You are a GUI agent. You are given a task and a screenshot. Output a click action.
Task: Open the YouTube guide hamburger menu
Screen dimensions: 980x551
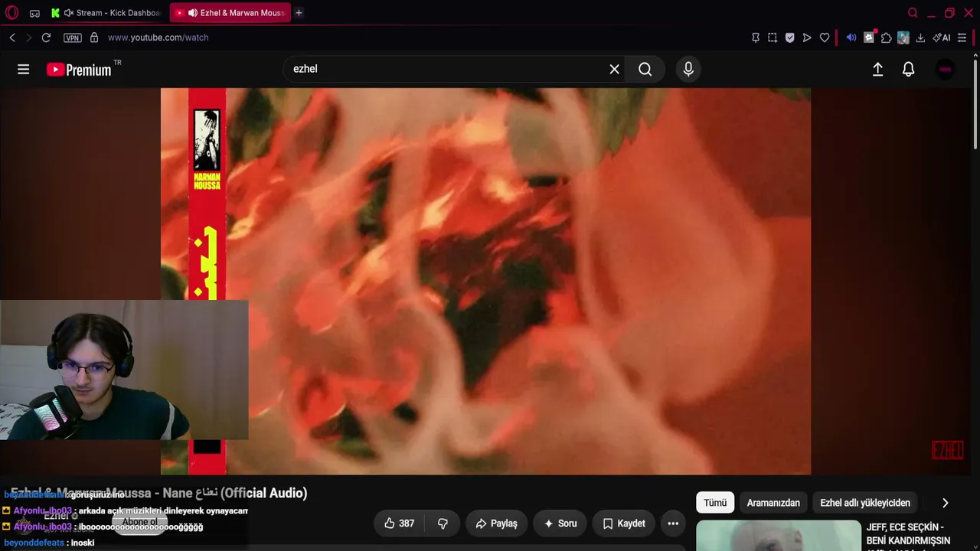tap(24, 70)
